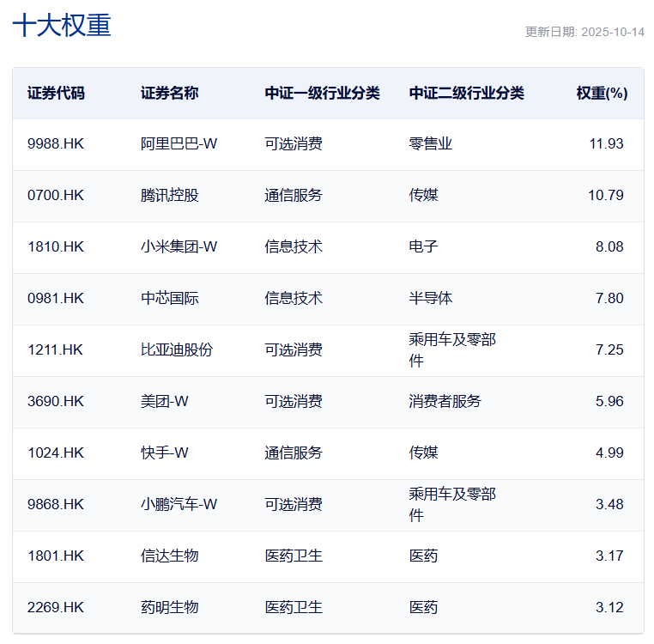Viewport: 654px width, 644px height.
Task: Click the 半导体 industry cell
Action: tap(431, 299)
